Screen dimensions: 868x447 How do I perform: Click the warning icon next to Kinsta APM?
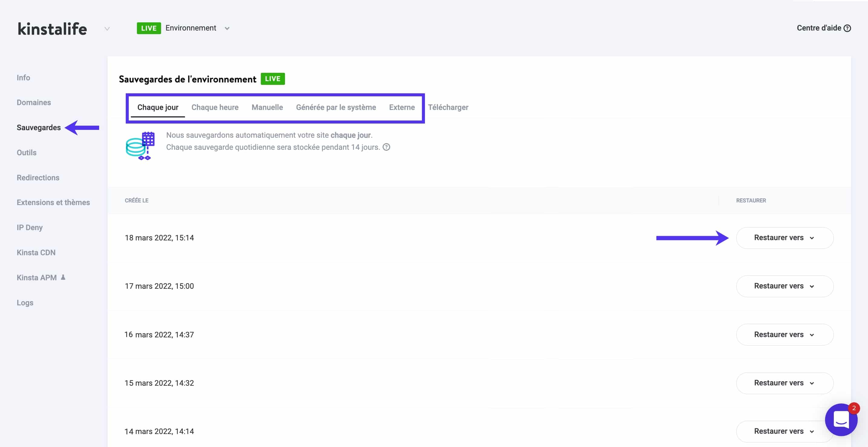click(63, 277)
